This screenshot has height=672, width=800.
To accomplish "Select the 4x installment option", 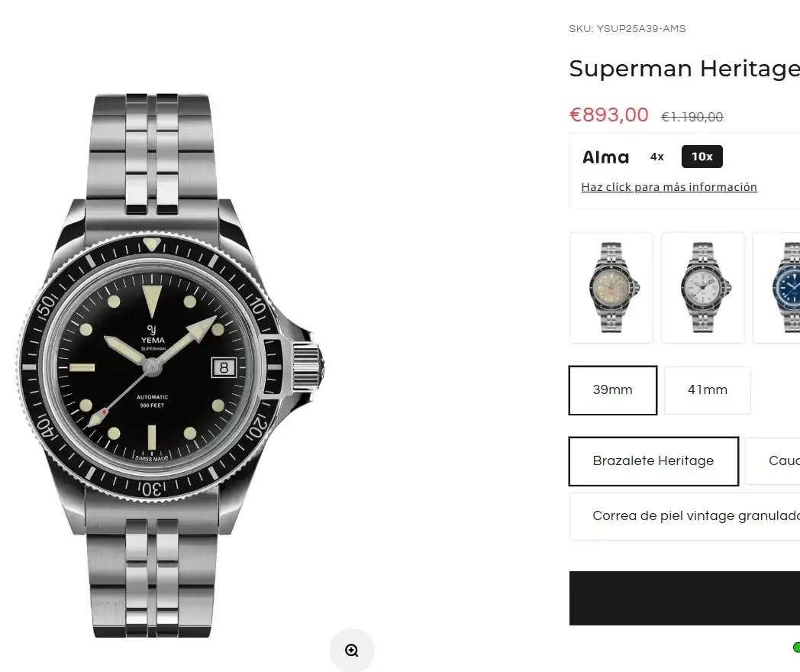I will [656, 157].
